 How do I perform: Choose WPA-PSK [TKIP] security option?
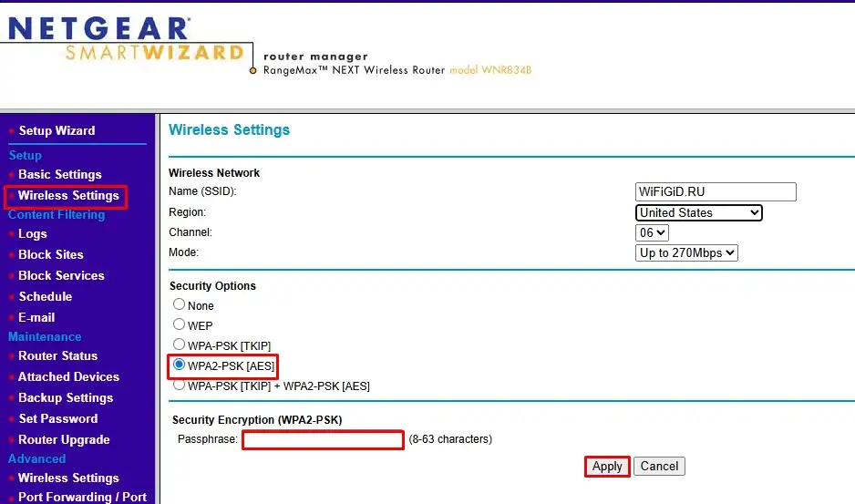(180, 344)
